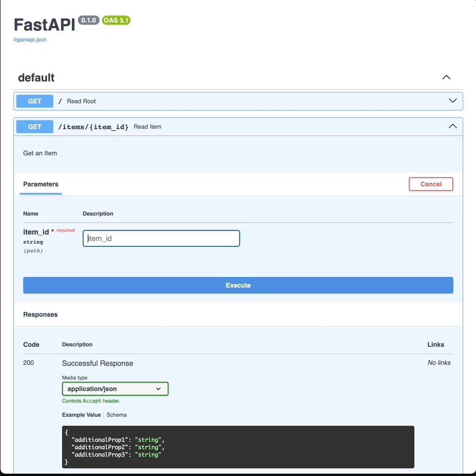
Task: Click the /items/{item_id} endpoint path
Action: coord(93,127)
